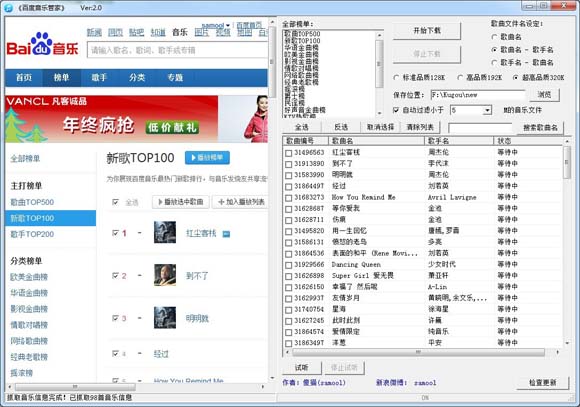
Task: Tick the checkbox for How You Remind Me
Action: [289, 198]
